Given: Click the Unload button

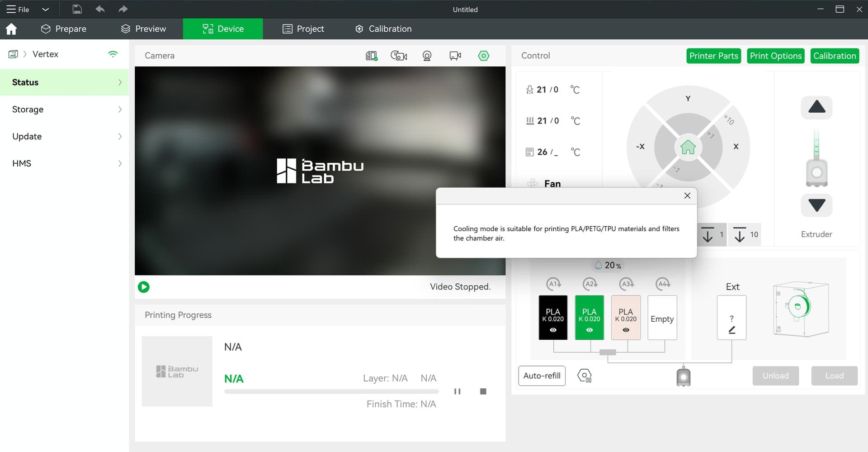Looking at the screenshot, I should coord(775,376).
